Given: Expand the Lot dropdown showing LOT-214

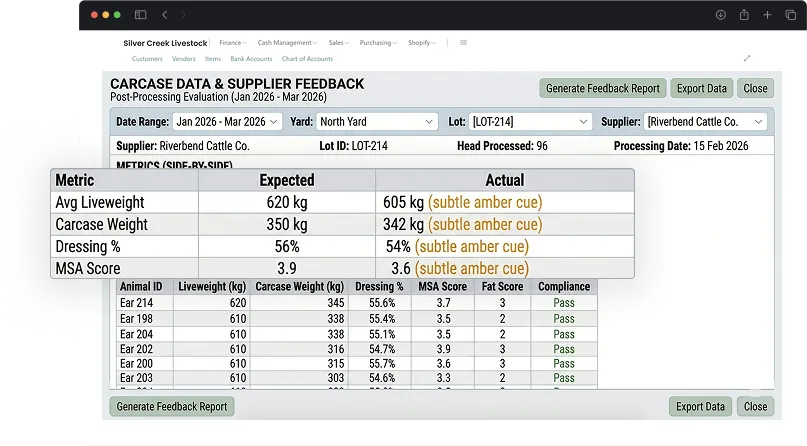Looking at the screenshot, I should click(x=530, y=122).
